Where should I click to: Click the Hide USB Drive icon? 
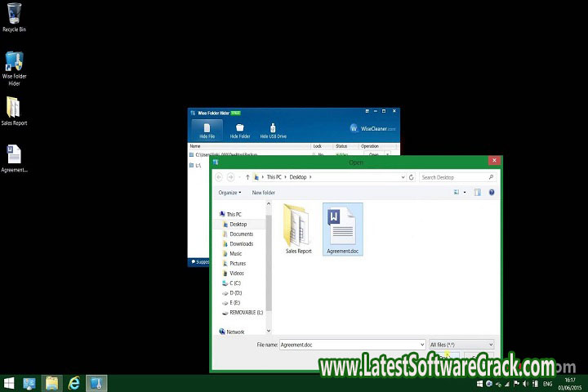coord(273,130)
